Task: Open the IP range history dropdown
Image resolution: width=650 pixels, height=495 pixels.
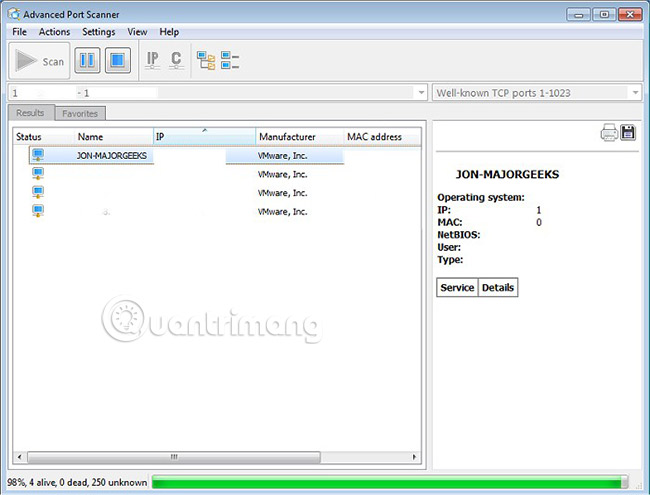Action: [x=421, y=92]
